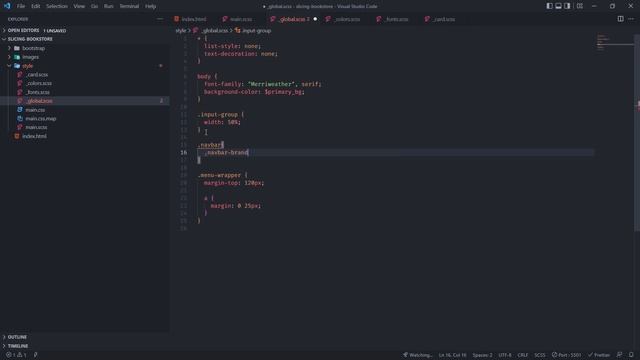
Task: Click the .menu-wrapper selector line
Action: (x=222, y=175)
